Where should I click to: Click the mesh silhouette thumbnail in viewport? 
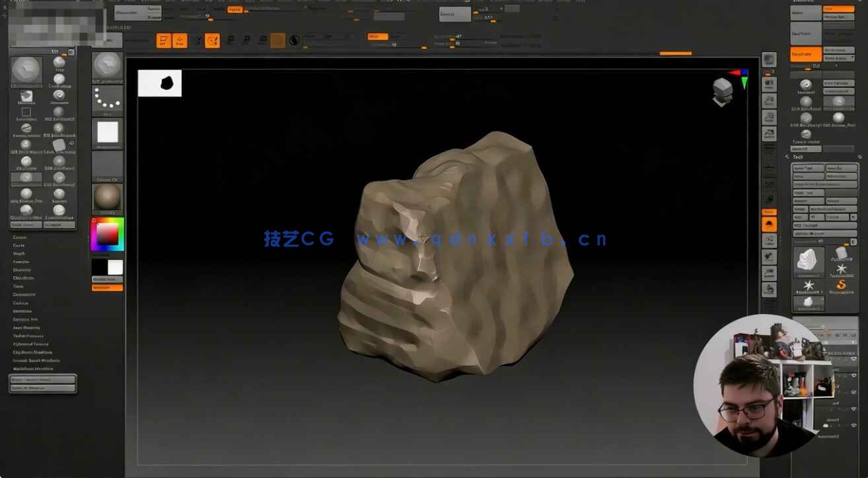(160, 83)
